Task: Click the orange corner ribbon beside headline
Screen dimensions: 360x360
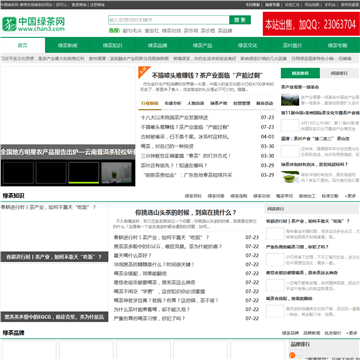Action: (142, 71)
